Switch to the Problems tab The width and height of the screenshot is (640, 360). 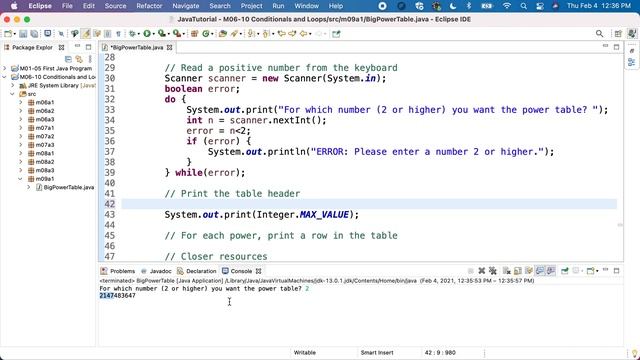tap(118, 271)
